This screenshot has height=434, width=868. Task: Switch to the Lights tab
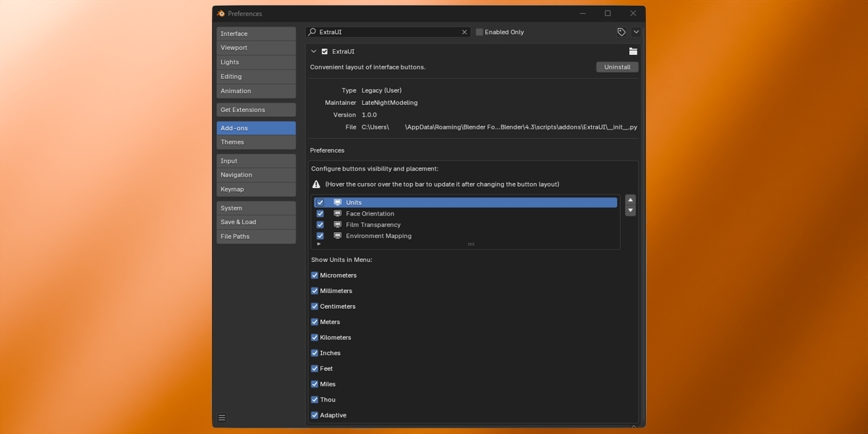(256, 62)
